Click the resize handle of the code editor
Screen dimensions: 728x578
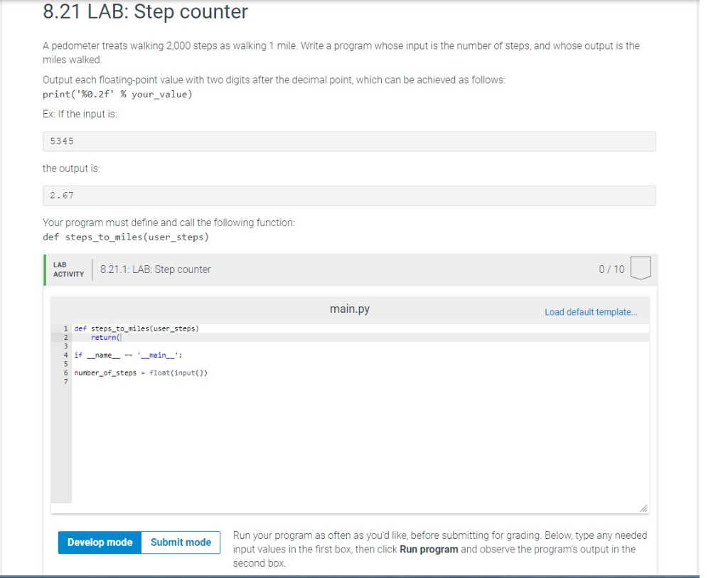click(x=644, y=508)
